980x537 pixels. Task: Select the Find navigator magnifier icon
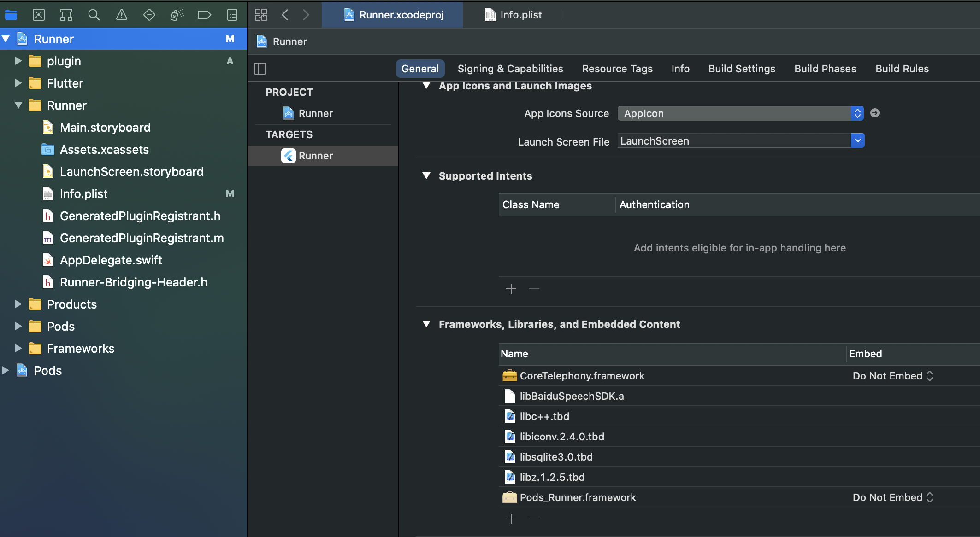coord(94,15)
